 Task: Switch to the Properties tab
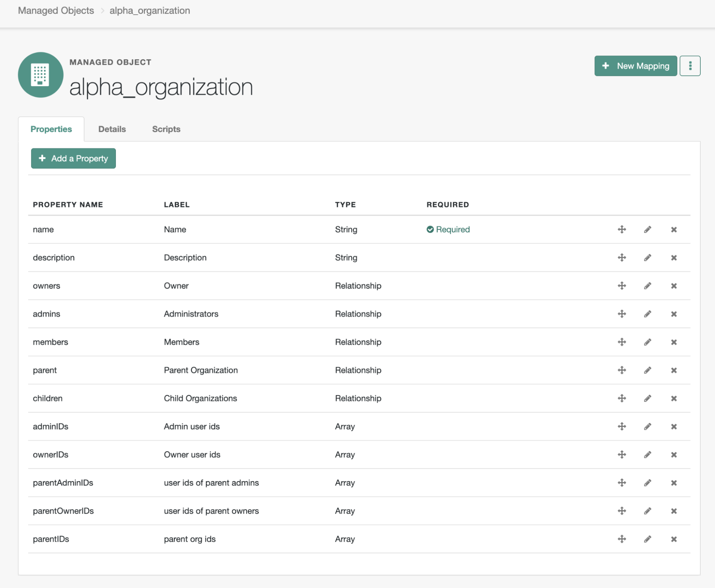(51, 129)
